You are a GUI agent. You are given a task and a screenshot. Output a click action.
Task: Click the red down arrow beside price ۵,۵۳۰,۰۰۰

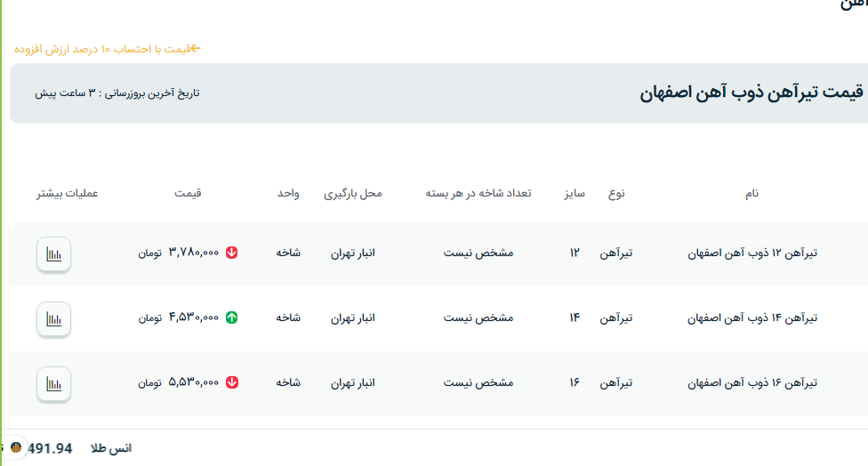click(232, 382)
